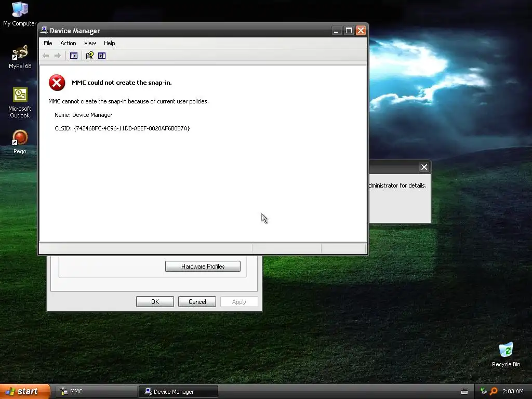
Task: Open the View menu
Action: 90,43
